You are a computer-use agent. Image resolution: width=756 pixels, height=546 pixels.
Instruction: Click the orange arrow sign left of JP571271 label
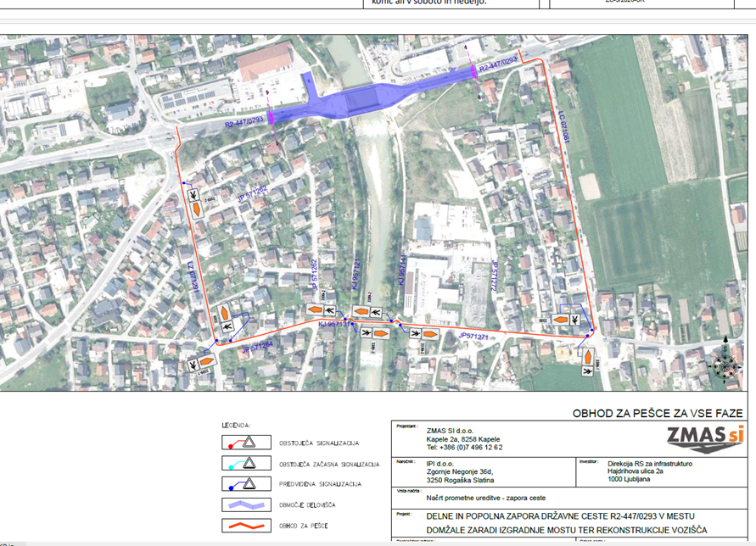[x=430, y=334]
